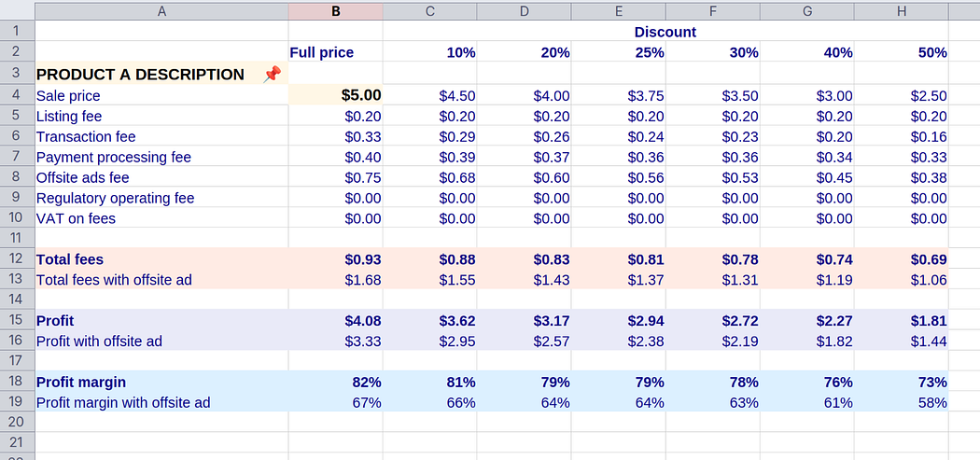Select row 18 header

(17, 382)
